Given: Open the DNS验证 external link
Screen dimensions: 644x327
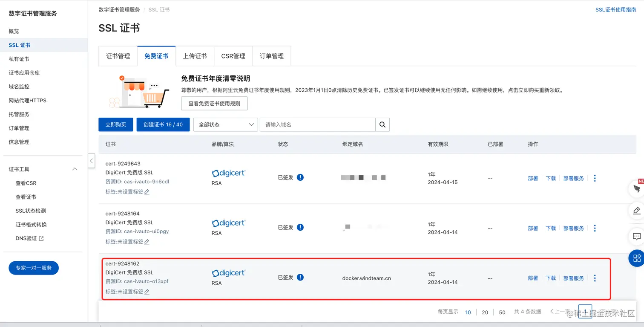Looking at the screenshot, I should (29, 238).
